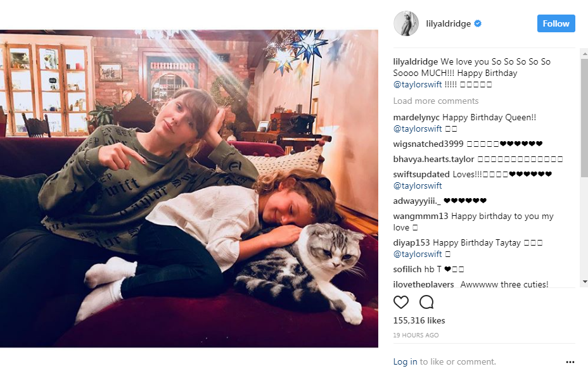This screenshot has height=376, width=588.
Task: Open the @taylorswift mention in the caption
Action: point(418,85)
